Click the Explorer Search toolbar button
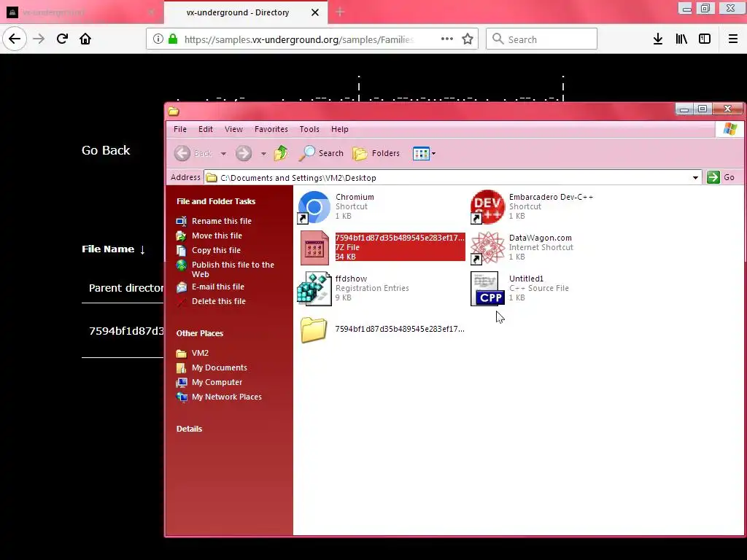 (321, 153)
